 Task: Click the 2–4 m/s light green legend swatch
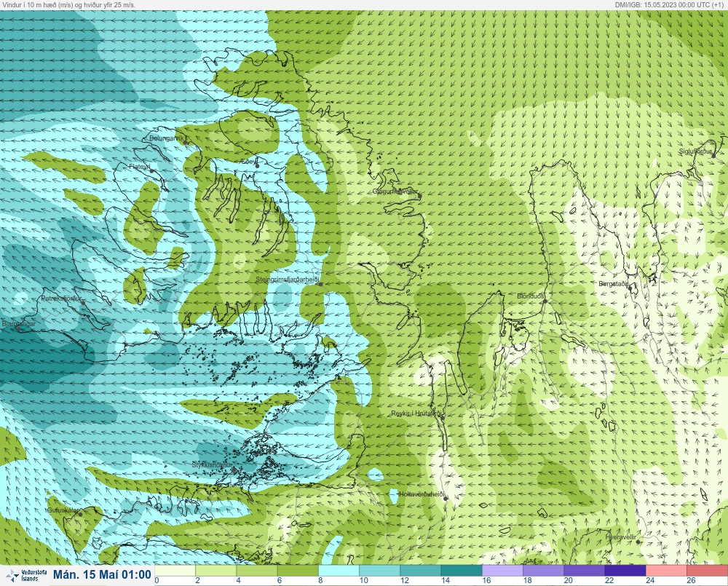216,571
